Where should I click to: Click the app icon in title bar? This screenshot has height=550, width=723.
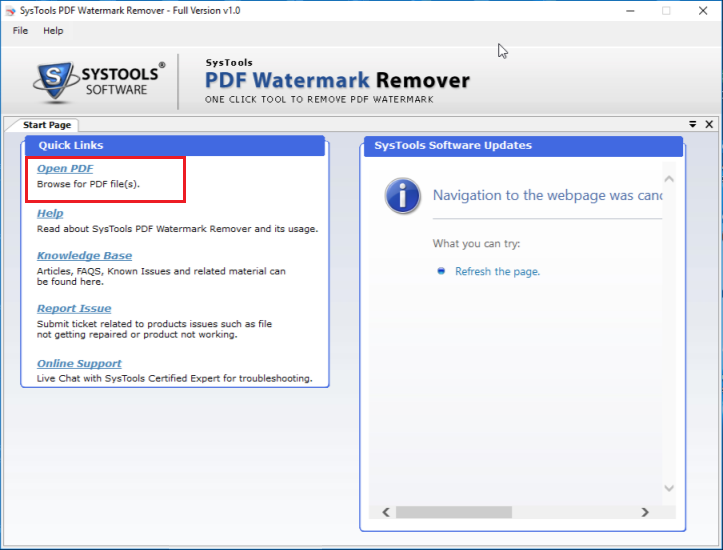coord(10,11)
